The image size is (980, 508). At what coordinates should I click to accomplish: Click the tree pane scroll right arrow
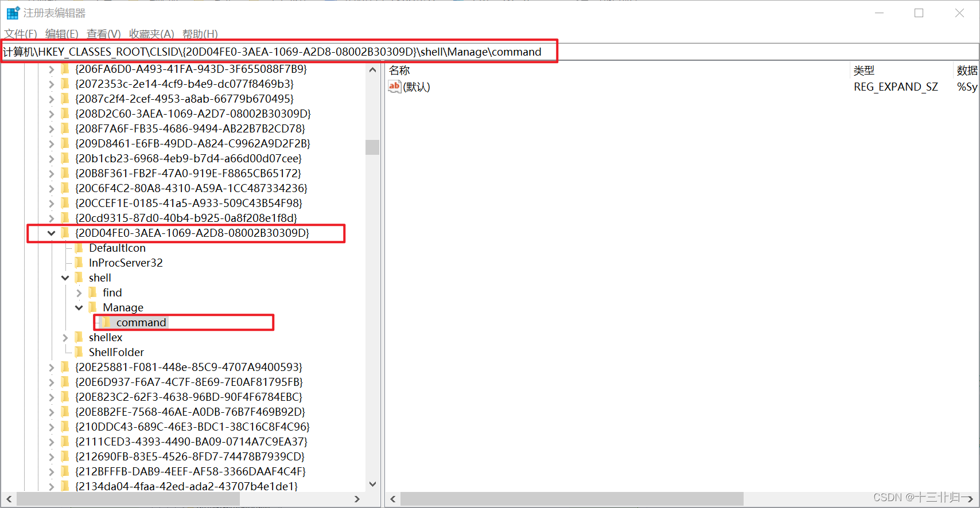pyautogui.click(x=357, y=499)
